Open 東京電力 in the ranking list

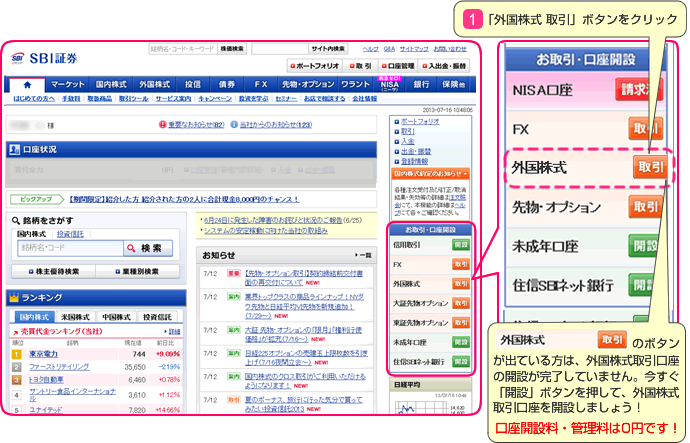[x=44, y=354]
